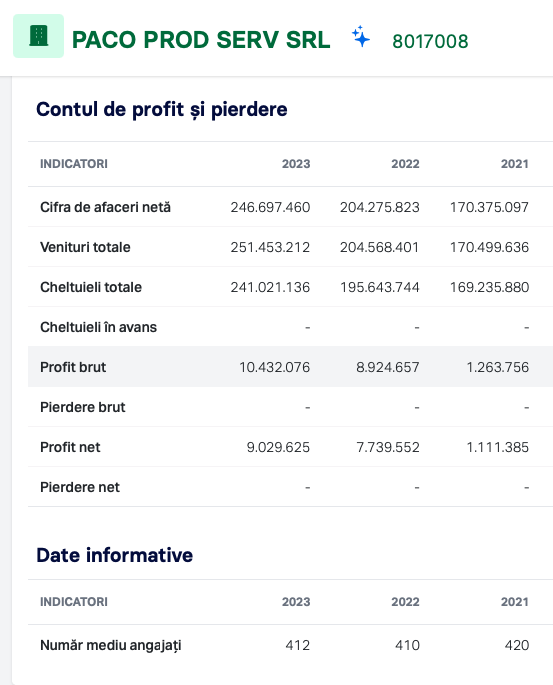Click the Contul de profit și pierdere heading
This screenshot has height=685, width=553.
click(162, 109)
